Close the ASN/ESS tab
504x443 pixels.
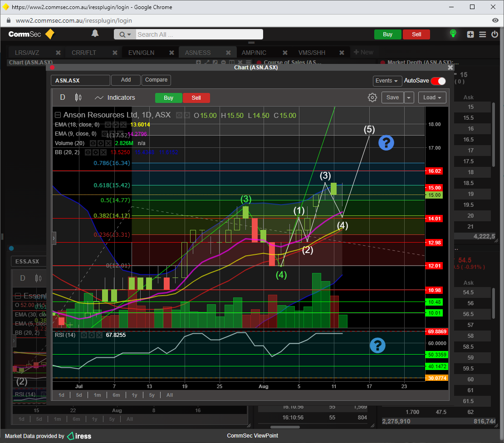(228, 53)
